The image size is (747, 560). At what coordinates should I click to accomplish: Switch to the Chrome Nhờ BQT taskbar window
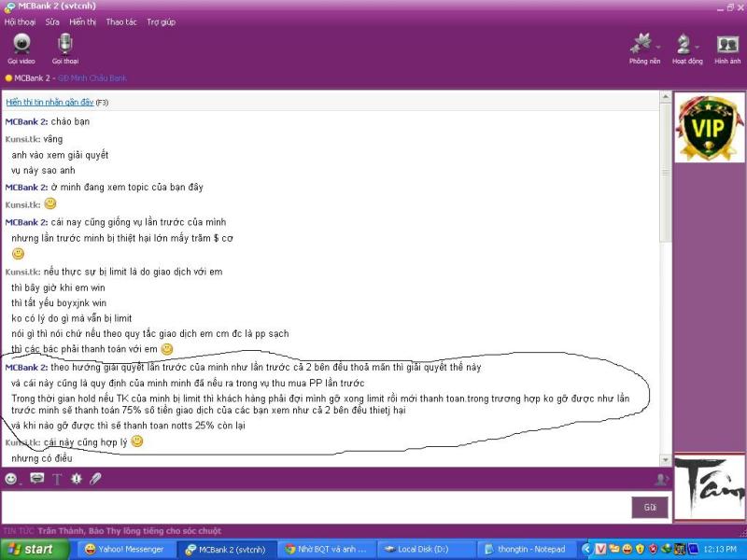tap(326, 549)
